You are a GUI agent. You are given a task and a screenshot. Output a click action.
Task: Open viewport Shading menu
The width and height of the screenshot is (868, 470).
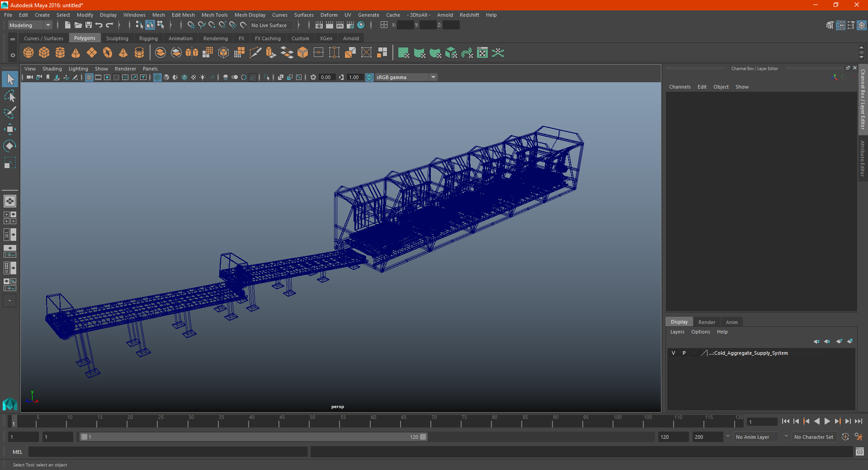(52, 69)
